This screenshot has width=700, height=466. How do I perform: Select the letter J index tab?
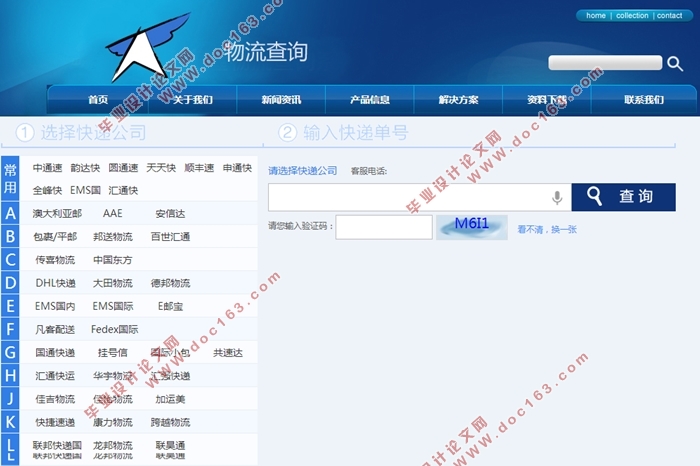point(10,399)
